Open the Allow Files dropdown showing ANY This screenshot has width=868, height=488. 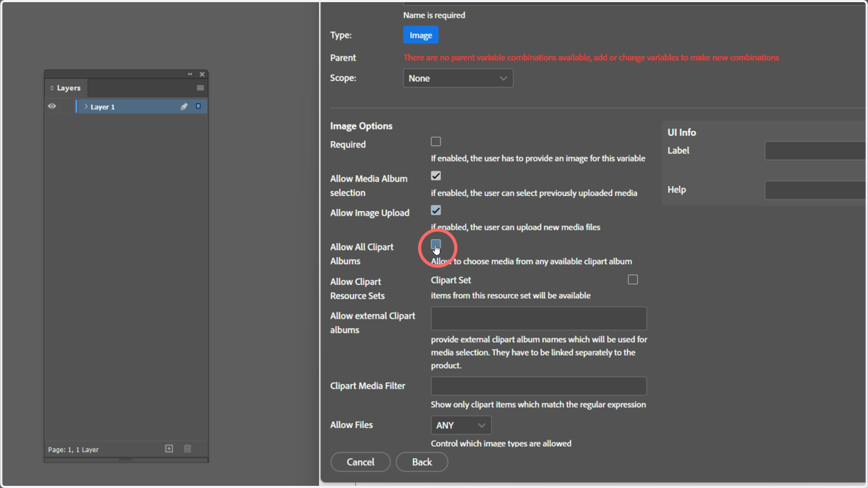[x=461, y=425]
